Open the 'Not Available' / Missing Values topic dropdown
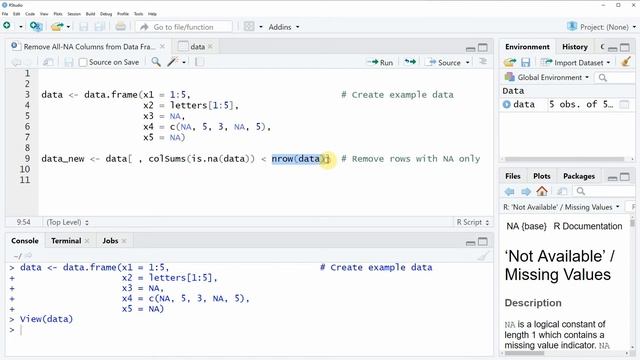The image size is (640, 360). click(x=561, y=207)
